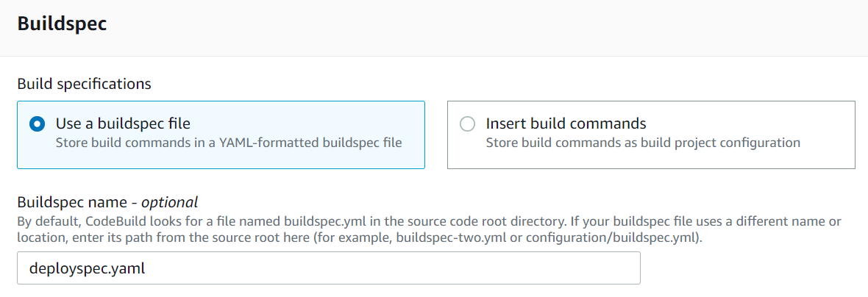Click the "Use a buildspec file" option label
Viewport: 868px width, 297px height.
pyautogui.click(x=123, y=124)
